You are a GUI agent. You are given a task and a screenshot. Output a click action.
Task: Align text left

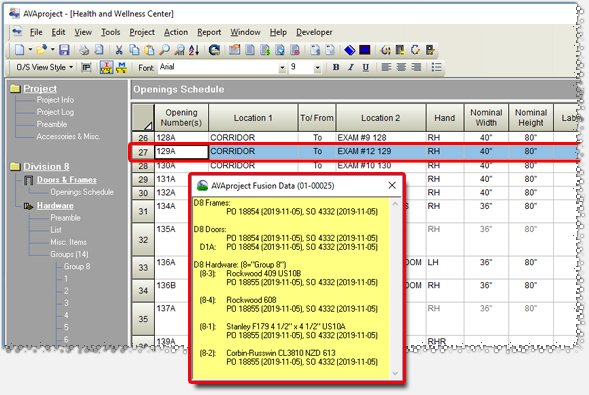(386, 67)
